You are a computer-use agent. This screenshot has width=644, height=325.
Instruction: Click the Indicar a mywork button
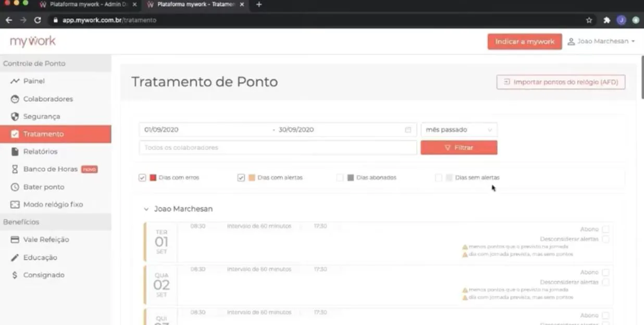[525, 42]
